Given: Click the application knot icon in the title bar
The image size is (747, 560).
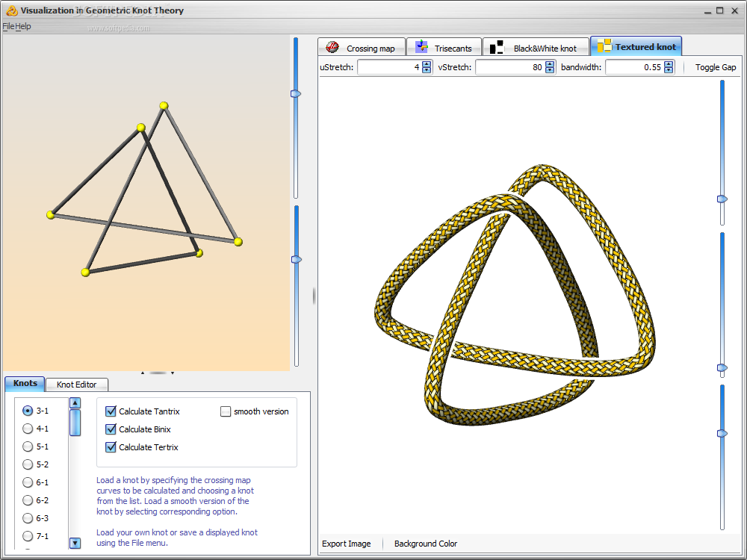Looking at the screenshot, I should [11, 10].
